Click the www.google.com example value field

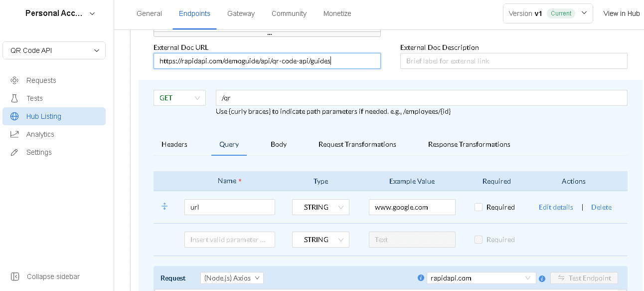click(x=412, y=207)
